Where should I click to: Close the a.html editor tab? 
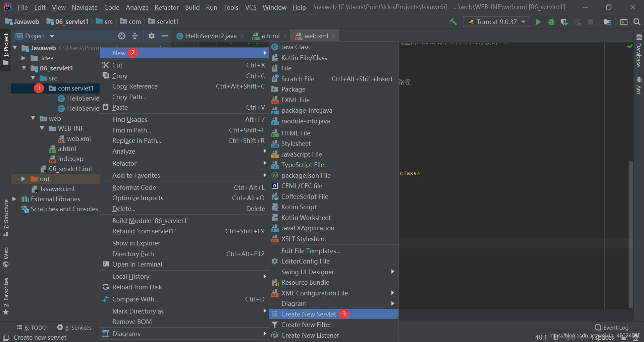285,36
